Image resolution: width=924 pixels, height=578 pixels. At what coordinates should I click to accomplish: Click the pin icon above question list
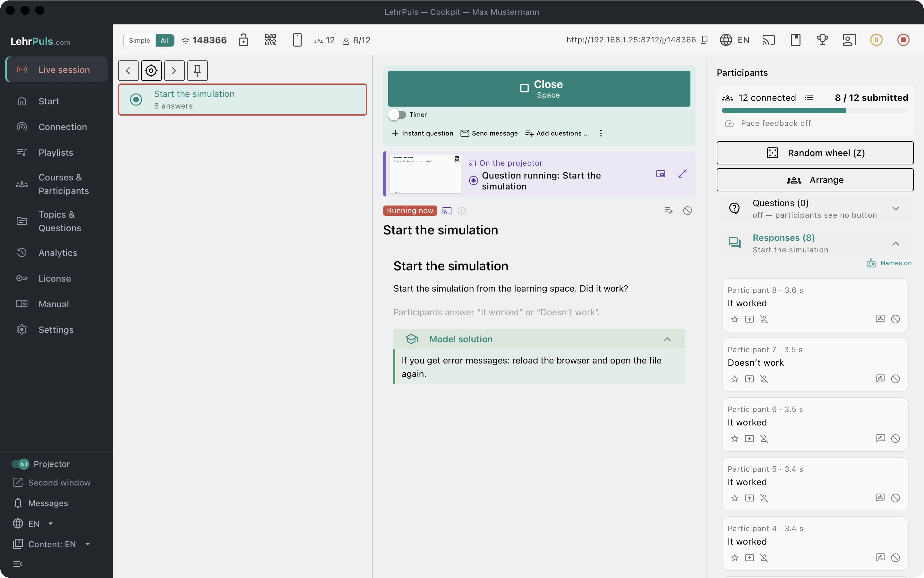point(197,70)
